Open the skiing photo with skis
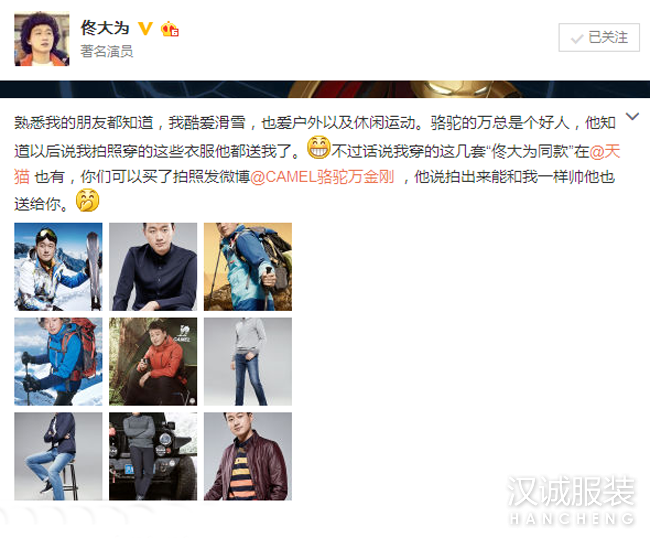 pyautogui.click(x=58, y=267)
